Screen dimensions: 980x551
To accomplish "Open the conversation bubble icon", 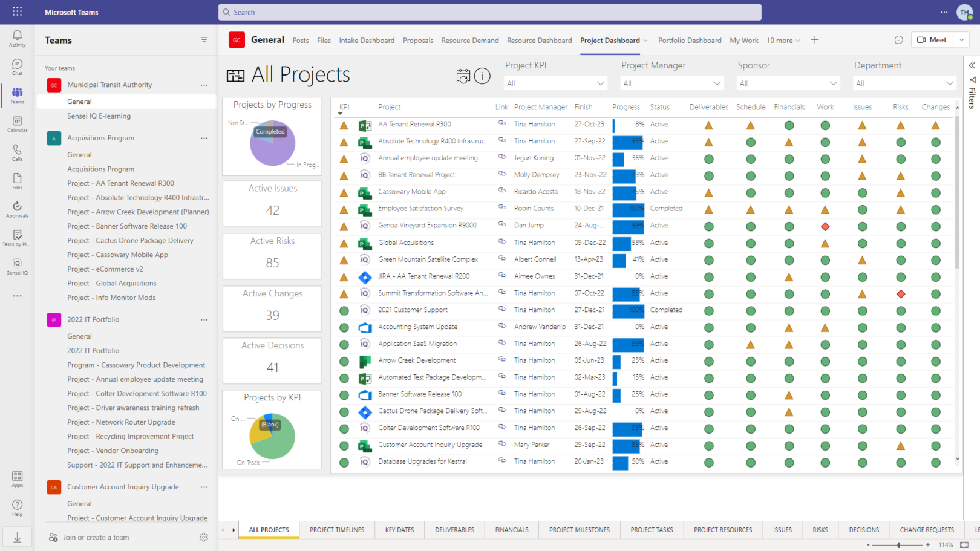I will pyautogui.click(x=898, y=40).
